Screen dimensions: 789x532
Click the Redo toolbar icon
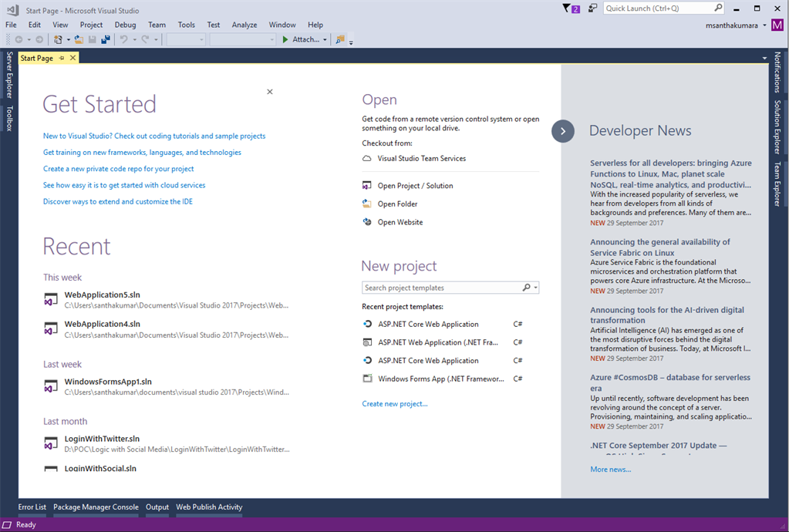145,39
